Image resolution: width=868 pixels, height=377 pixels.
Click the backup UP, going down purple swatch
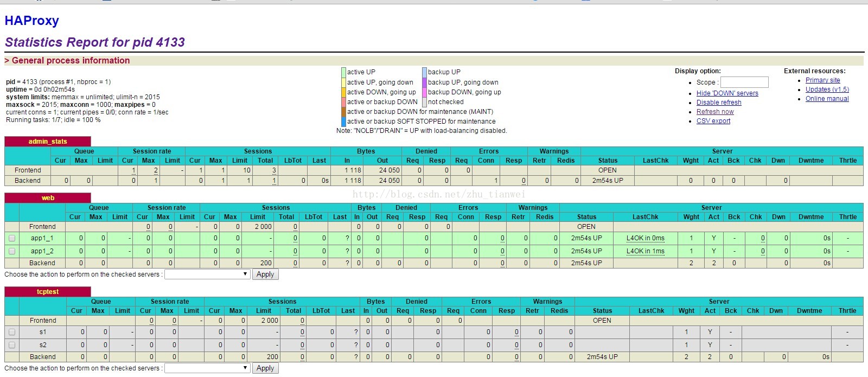point(424,82)
